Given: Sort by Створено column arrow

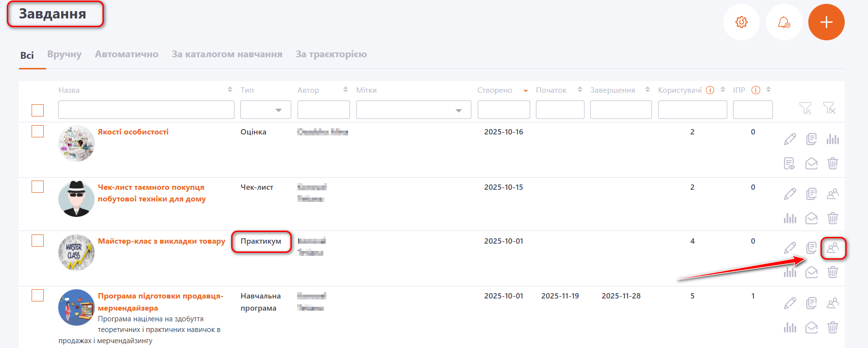Looking at the screenshot, I should (525, 91).
